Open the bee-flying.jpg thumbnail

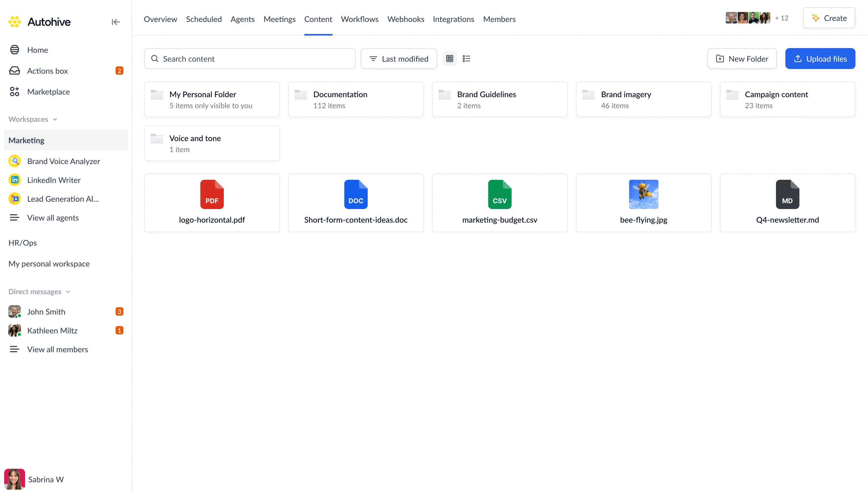[644, 194]
